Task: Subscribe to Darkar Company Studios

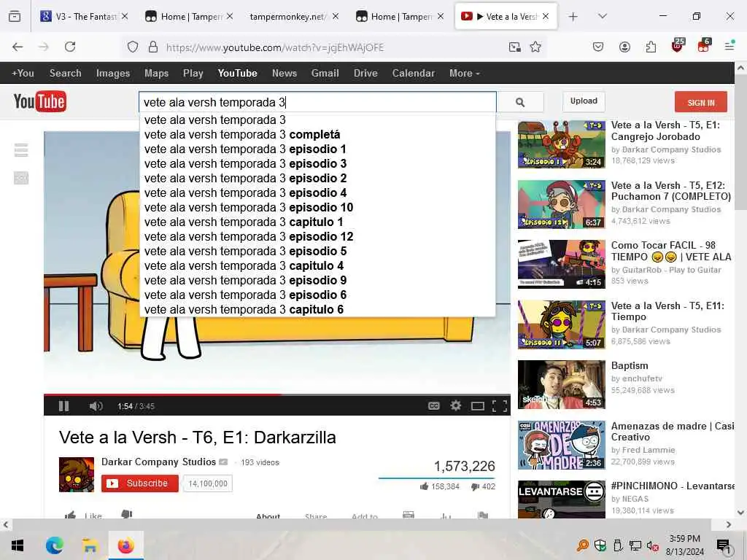Action: [140, 483]
